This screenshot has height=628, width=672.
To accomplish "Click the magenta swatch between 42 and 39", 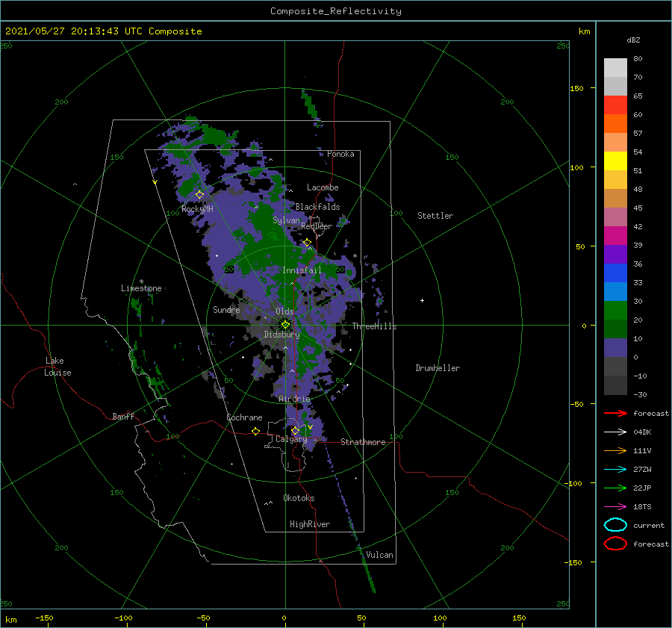I will (615, 236).
